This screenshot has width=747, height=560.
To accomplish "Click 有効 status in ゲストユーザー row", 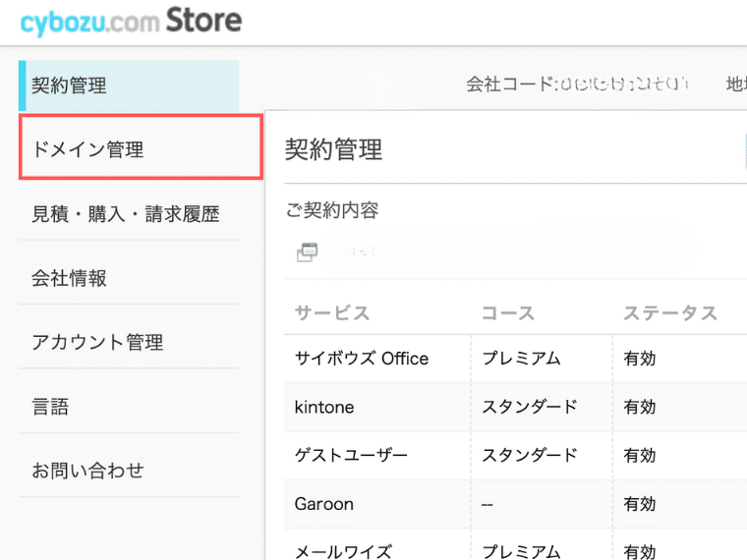I will [640, 455].
